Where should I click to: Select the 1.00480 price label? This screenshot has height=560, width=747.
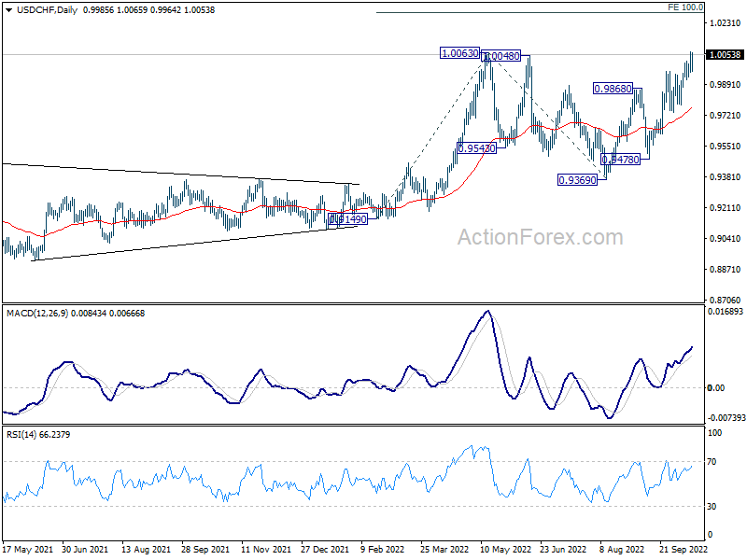pyautogui.click(x=500, y=56)
